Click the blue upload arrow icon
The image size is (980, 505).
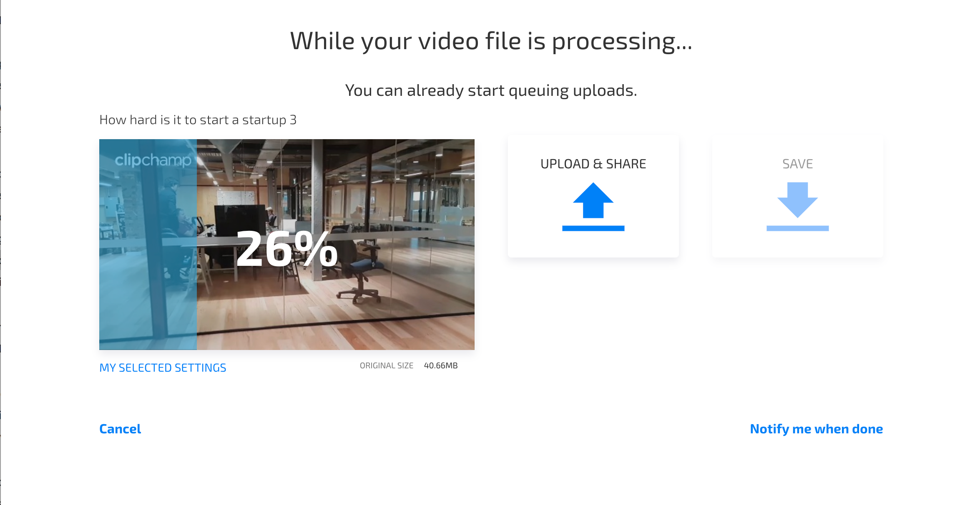(x=593, y=200)
